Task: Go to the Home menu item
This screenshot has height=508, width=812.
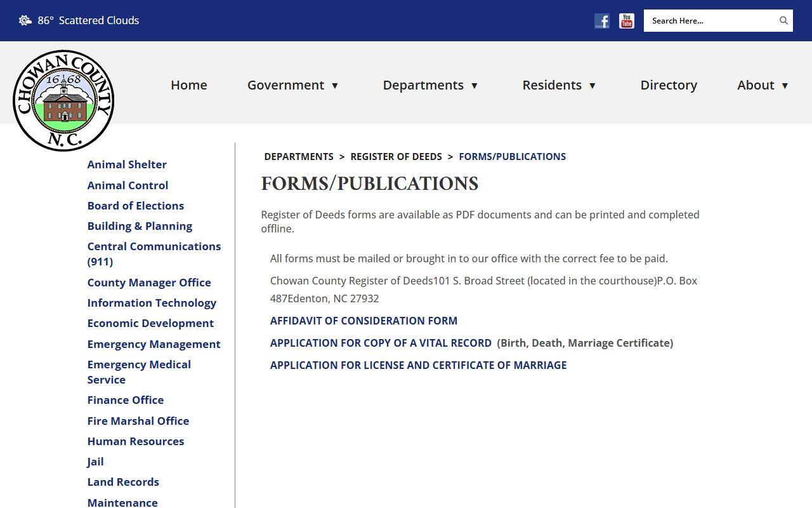Action: point(189,85)
